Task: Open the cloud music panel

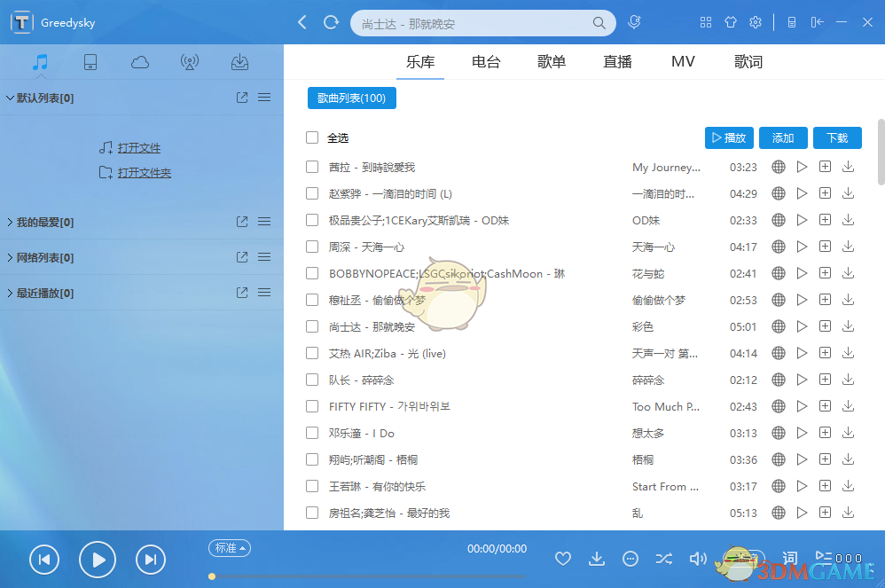Action: click(x=139, y=62)
